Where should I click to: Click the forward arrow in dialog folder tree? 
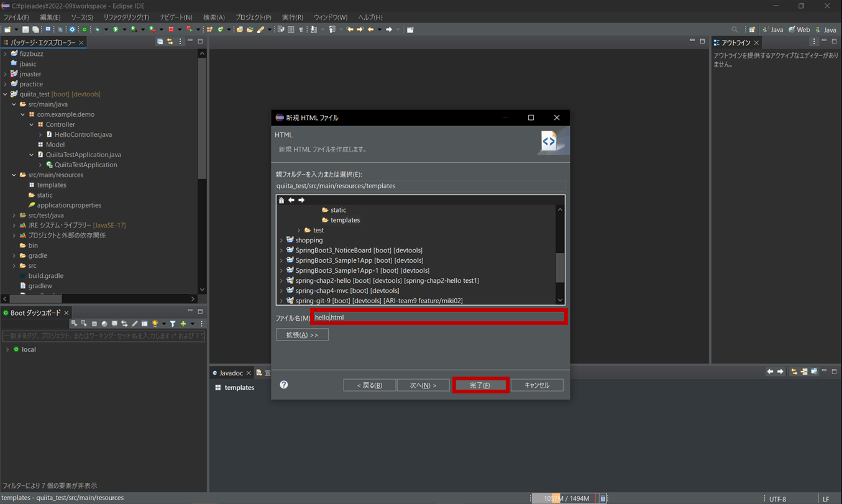(x=301, y=200)
